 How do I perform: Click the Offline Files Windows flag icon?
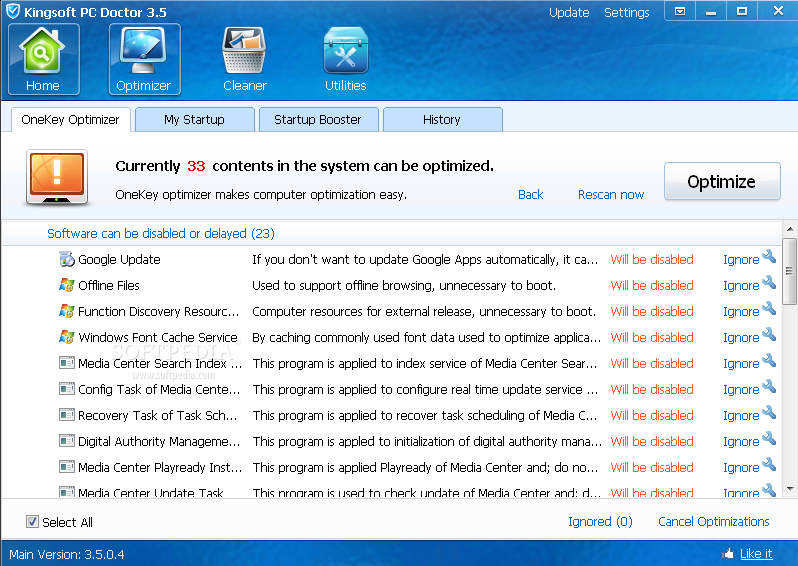coord(67,285)
